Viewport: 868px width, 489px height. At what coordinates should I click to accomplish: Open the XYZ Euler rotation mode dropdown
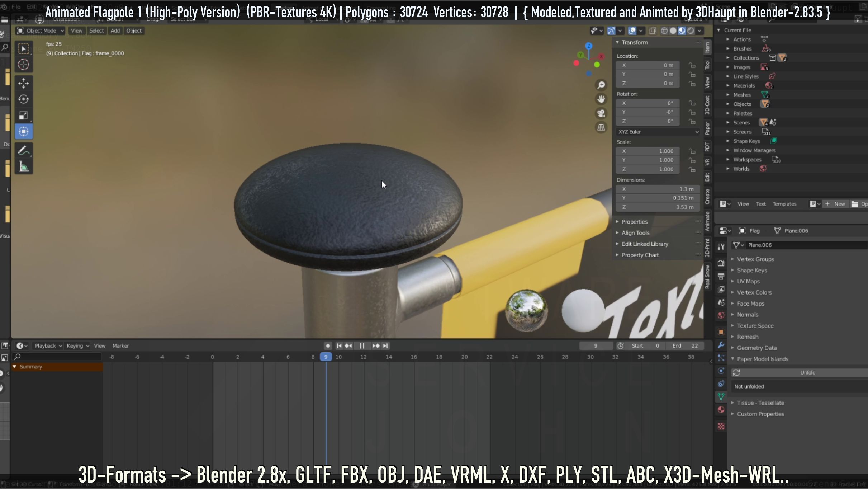pos(658,132)
